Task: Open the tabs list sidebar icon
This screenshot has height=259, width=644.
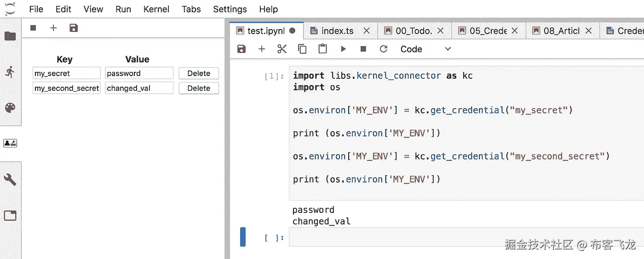Action: pos(10,215)
